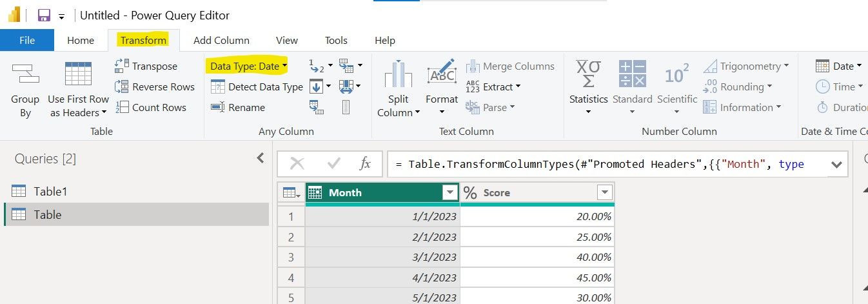Select row number 3 header
868x304 pixels.
291,257
